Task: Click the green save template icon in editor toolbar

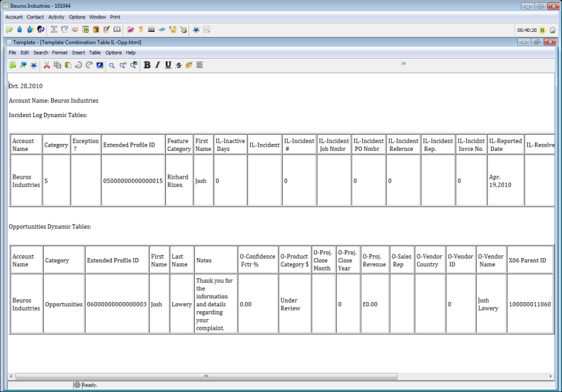Action: point(13,65)
